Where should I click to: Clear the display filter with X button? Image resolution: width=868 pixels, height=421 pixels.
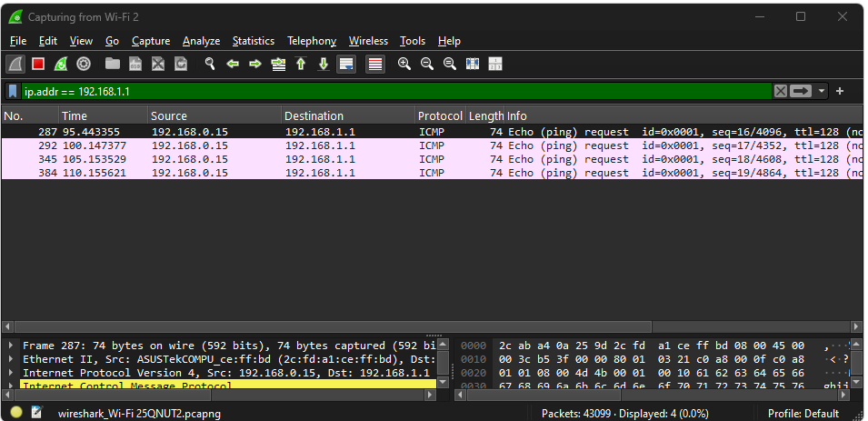click(x=780, y=91)
